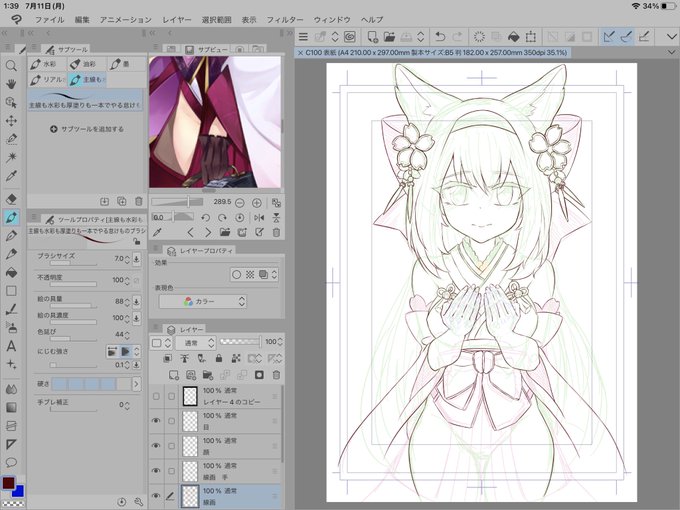Adjust the 絵の具量 value stepper

click(127, 302)
